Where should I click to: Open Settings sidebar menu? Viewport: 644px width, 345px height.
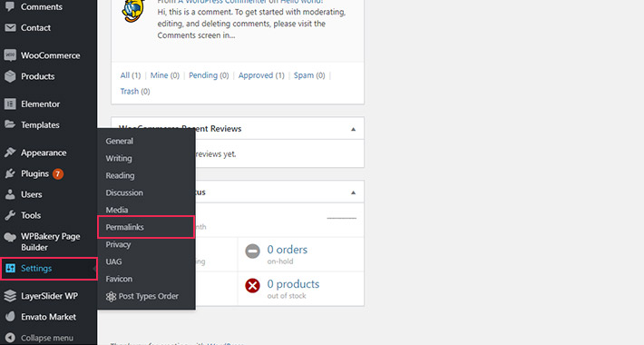(x=36, y=269)
